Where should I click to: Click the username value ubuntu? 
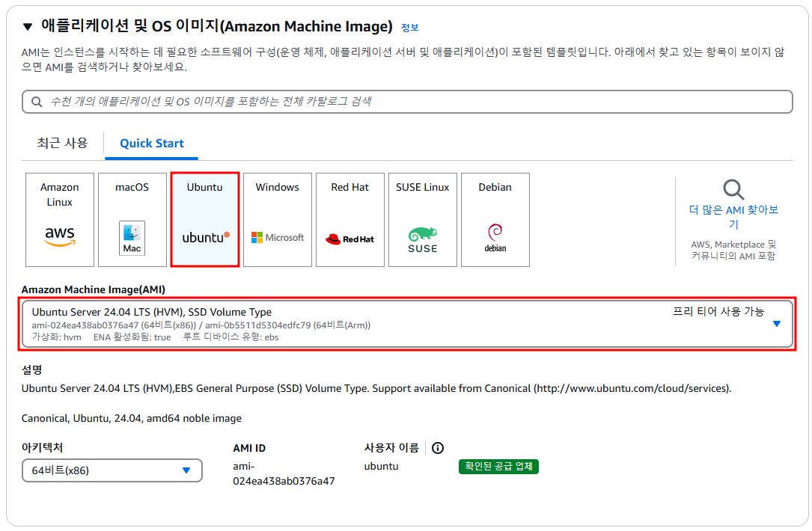coord(381,466)
